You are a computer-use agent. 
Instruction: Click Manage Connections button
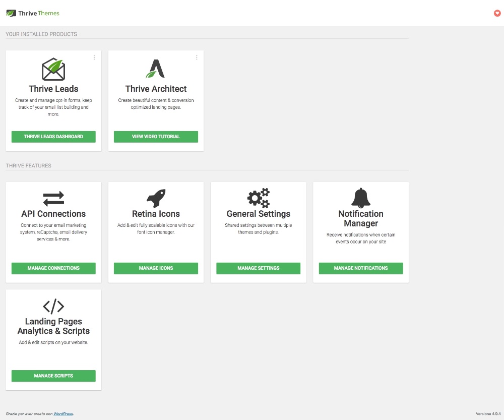pos(53,268)
